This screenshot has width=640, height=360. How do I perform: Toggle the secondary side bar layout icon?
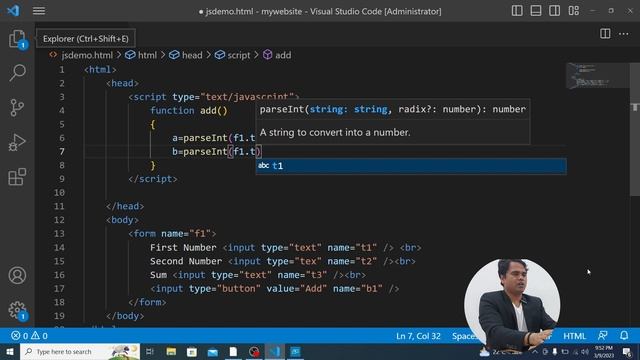pos(555,11)
